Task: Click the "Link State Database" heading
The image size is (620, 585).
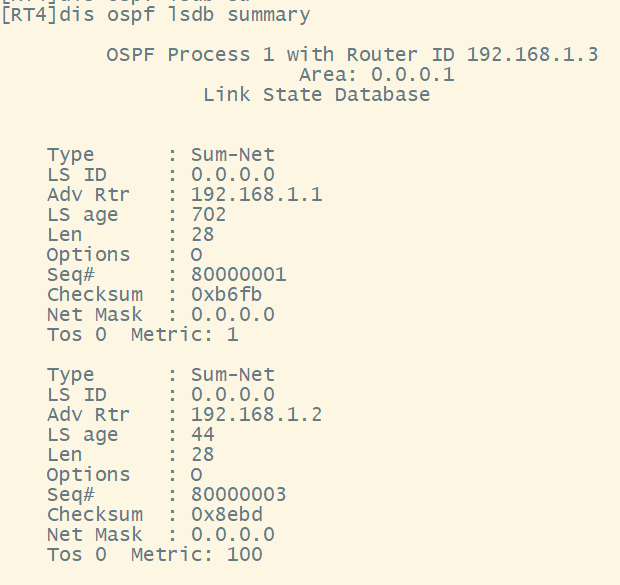Action: [316, 95]
